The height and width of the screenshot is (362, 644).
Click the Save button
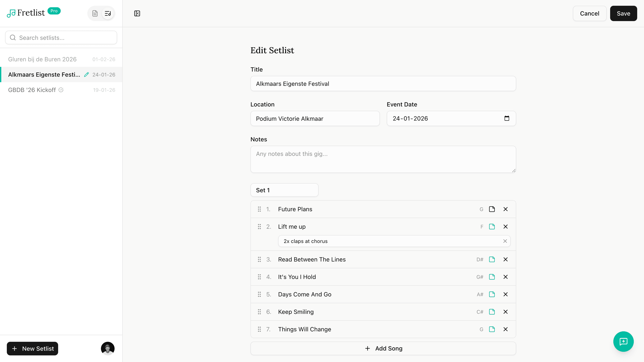coord(623,13)
